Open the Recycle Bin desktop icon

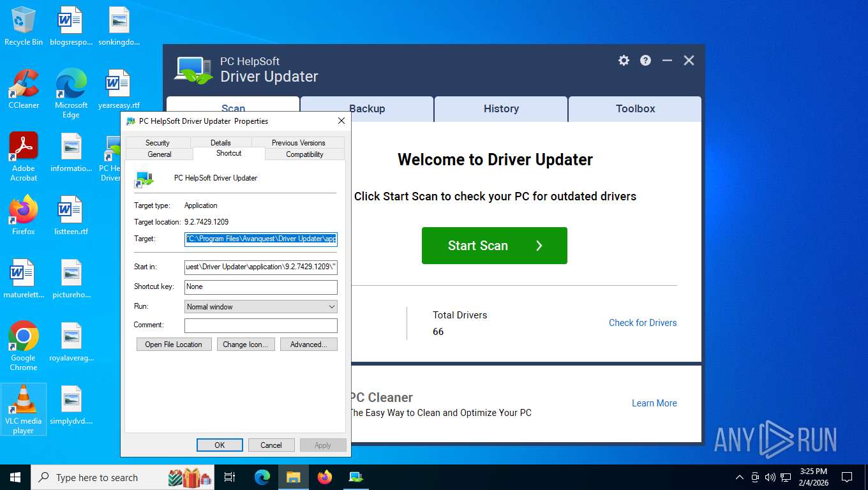(24, 26)
